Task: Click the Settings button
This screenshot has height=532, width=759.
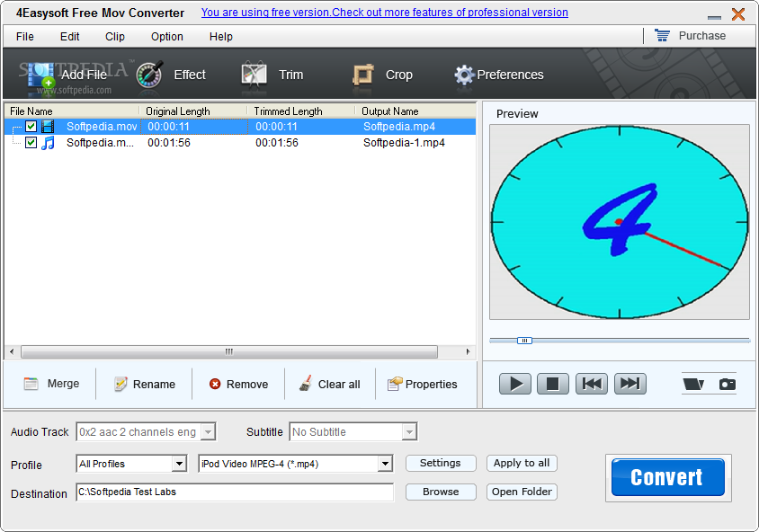Action: 441,464
